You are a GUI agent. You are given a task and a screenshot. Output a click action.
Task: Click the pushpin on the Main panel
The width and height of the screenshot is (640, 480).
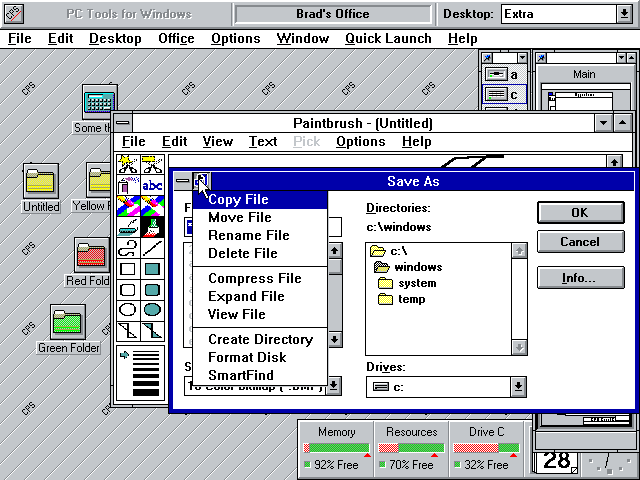[x=541, y=58]
